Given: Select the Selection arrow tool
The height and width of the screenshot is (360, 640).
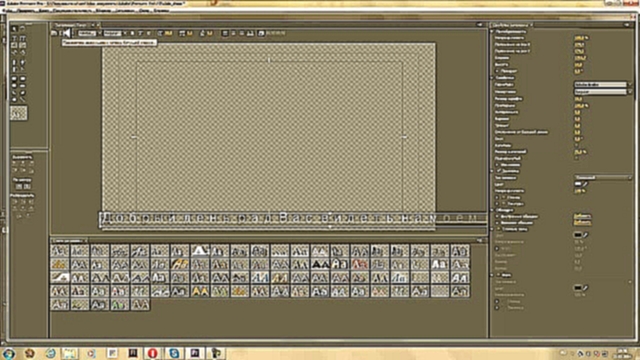Looking at the screenshot, I should (x=14, y=29).
